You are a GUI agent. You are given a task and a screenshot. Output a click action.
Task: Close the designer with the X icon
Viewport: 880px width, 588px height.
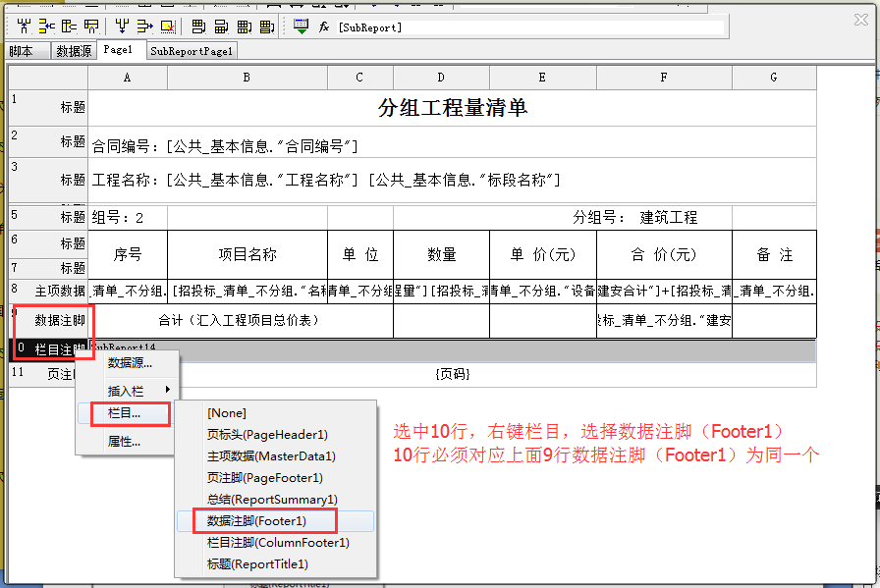862,17
